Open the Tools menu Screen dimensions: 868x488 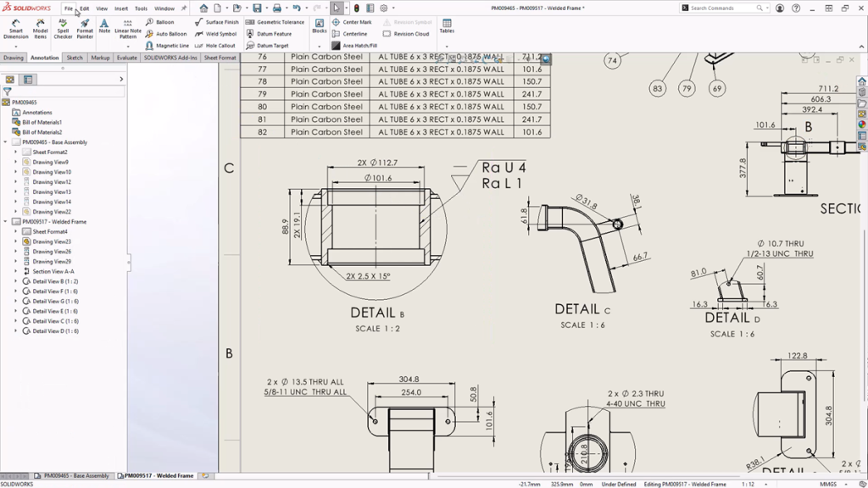coord(142,8)
